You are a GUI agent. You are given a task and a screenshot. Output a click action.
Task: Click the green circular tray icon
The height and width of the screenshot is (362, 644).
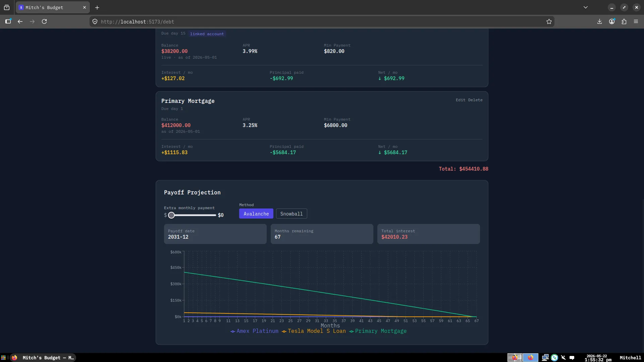point(554,358)
